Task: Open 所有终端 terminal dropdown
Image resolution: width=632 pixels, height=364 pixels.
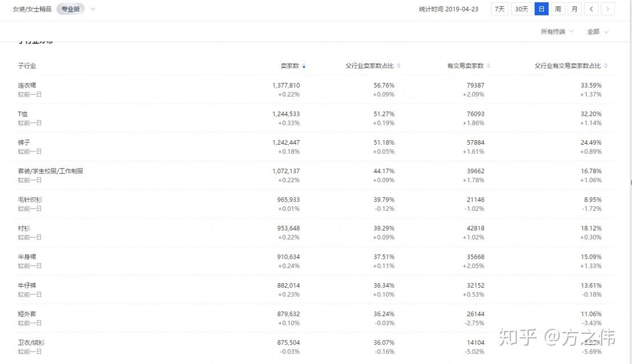Action: click(557, 32)
